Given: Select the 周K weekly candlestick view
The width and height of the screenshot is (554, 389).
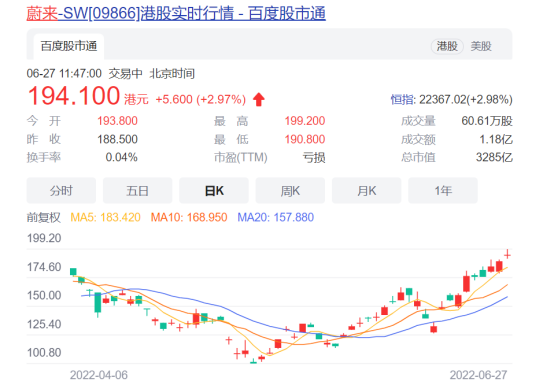Looking at the screenshot, I should 290,191.
